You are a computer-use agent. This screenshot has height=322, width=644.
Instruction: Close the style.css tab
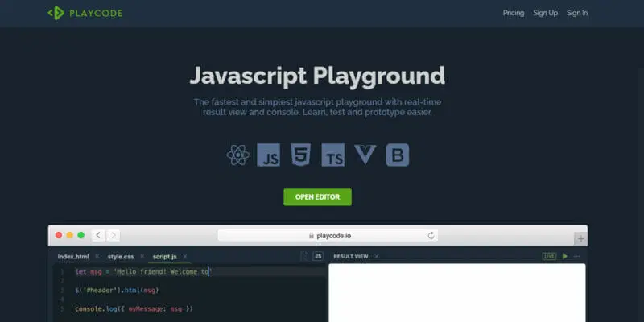(x=142, y=257)
